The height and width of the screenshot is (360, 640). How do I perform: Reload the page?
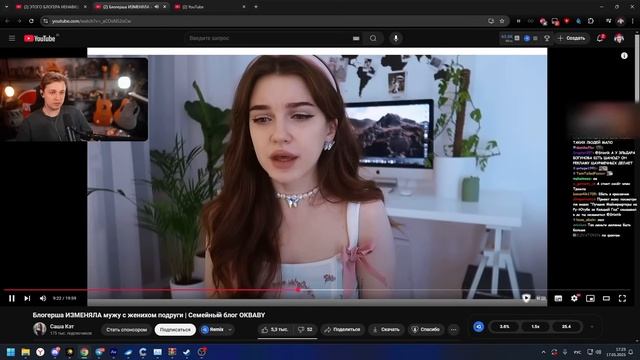[31, 21]
